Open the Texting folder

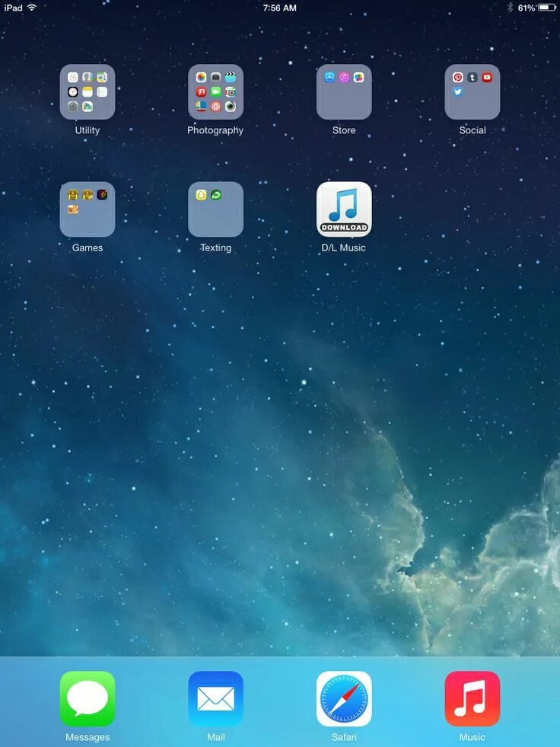click(216, 209)
